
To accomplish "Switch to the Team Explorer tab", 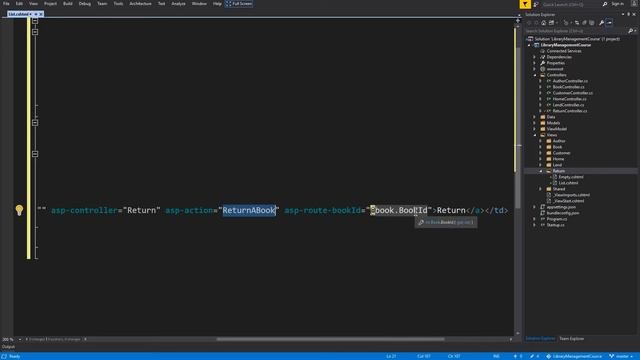I will 571,339.
